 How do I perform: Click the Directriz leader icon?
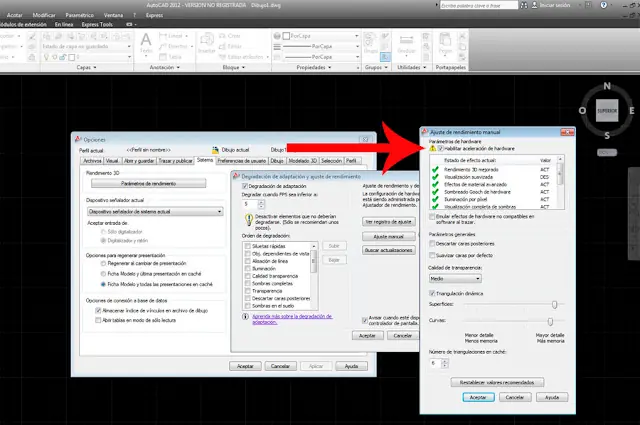point(163,46)
